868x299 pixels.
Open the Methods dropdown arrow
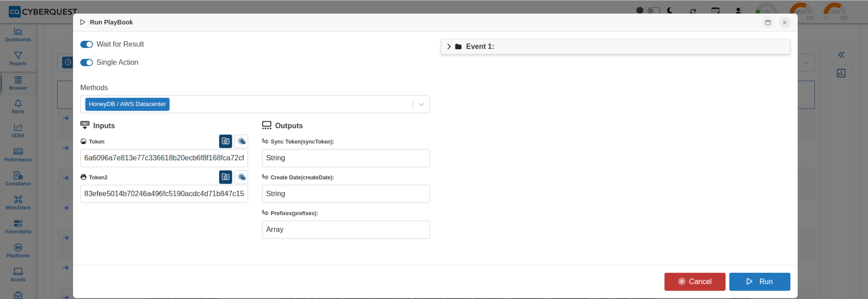point(421,104)
